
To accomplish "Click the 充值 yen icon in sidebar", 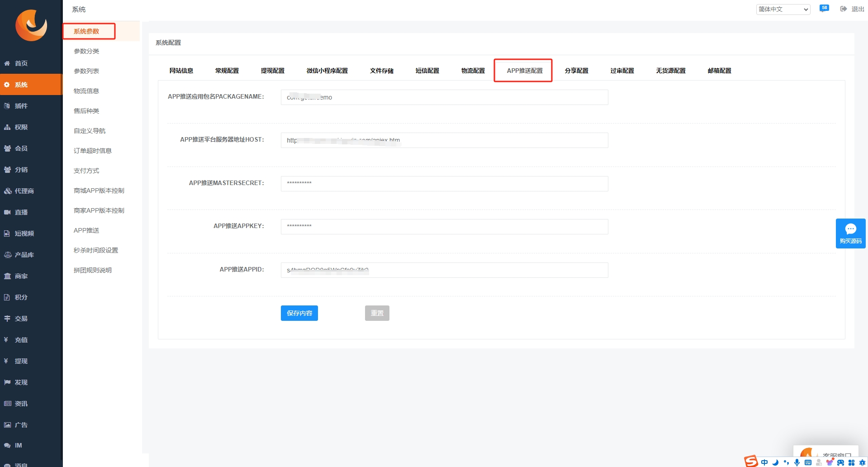I will (6, 340).
